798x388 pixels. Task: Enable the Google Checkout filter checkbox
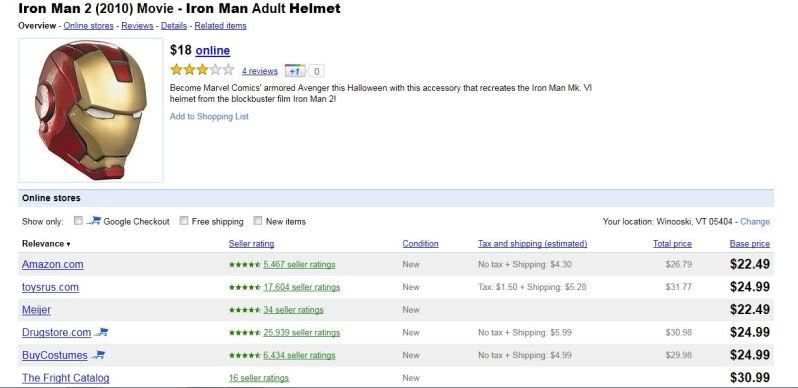78,221
